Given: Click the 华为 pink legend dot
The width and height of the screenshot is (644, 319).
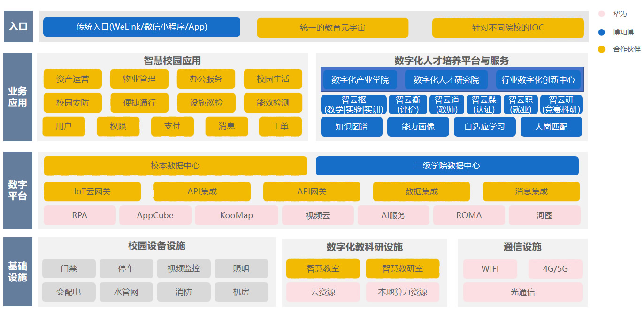Looking at the screenshot, I should point(602,14).
